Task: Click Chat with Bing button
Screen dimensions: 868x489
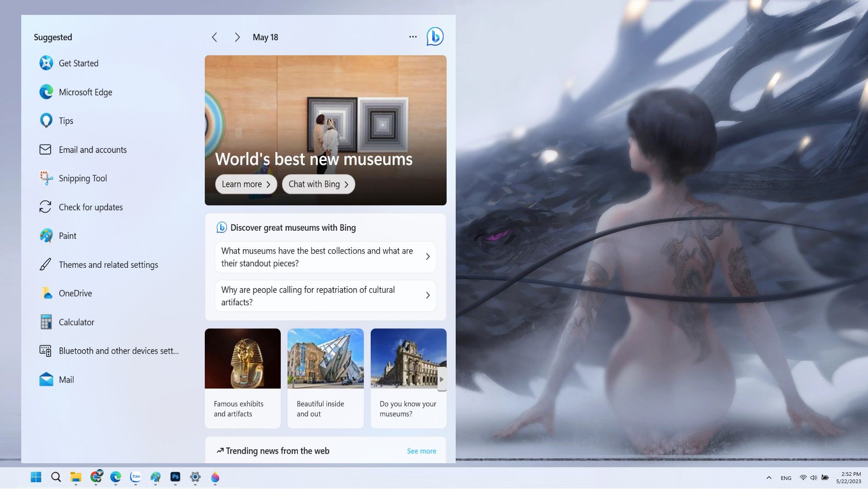Action: coord(318,184)
